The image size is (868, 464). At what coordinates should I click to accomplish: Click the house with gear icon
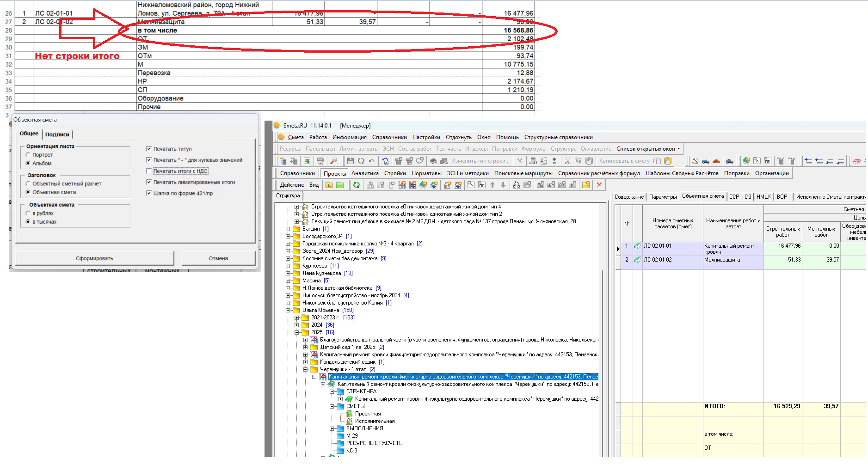click(447, 185)
